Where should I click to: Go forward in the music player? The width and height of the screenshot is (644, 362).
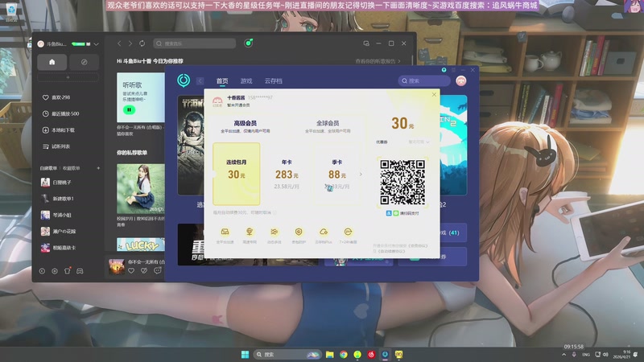130,43
